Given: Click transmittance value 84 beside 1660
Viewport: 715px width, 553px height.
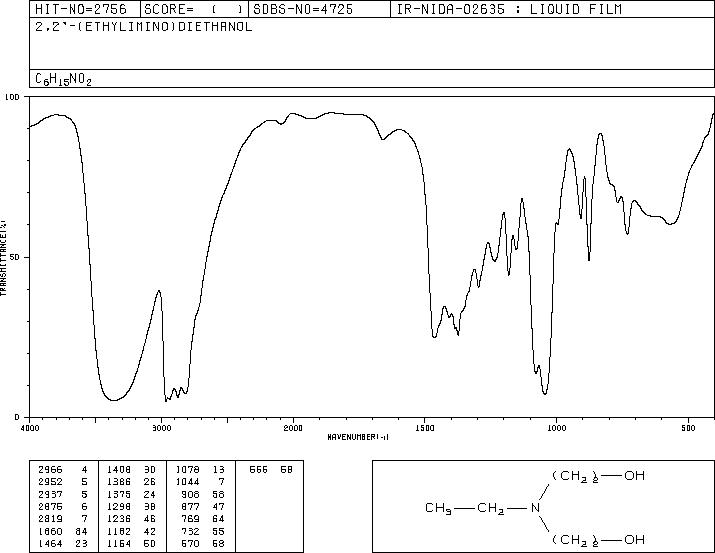Looking at the screenshot, I should tap(81, 532).
